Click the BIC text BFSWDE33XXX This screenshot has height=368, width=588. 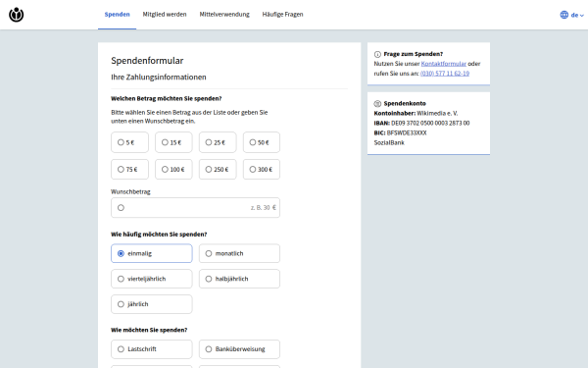click(407, 132)
